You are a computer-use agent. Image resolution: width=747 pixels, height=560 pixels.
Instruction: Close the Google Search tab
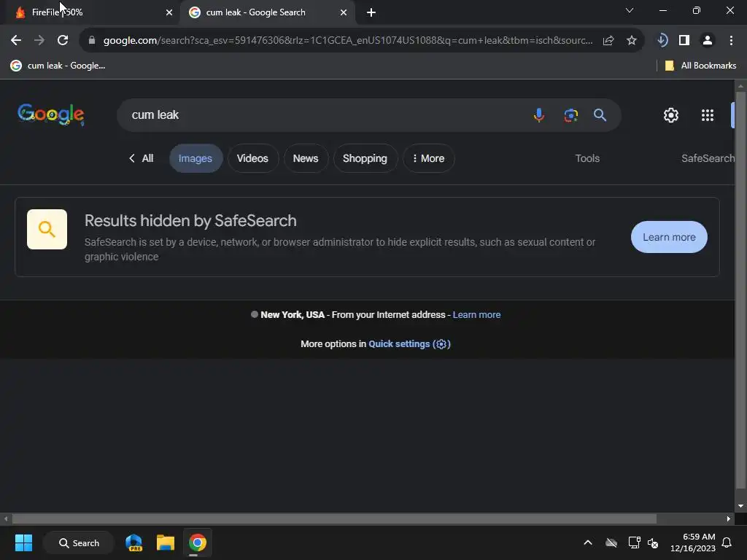pos(344,12)
